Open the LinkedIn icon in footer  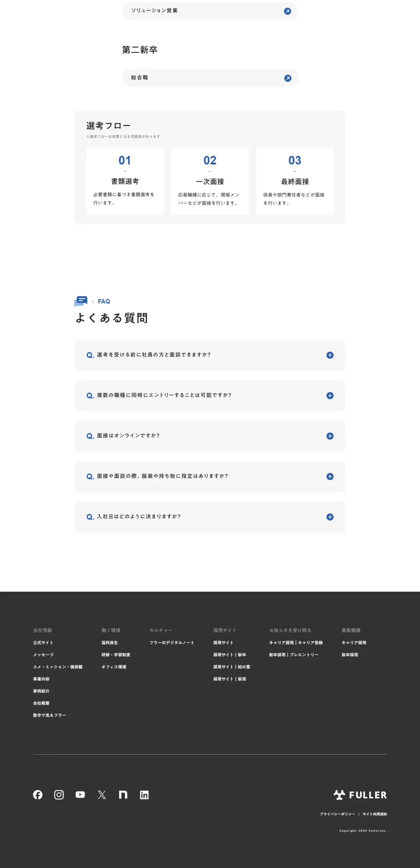(144, 795)
